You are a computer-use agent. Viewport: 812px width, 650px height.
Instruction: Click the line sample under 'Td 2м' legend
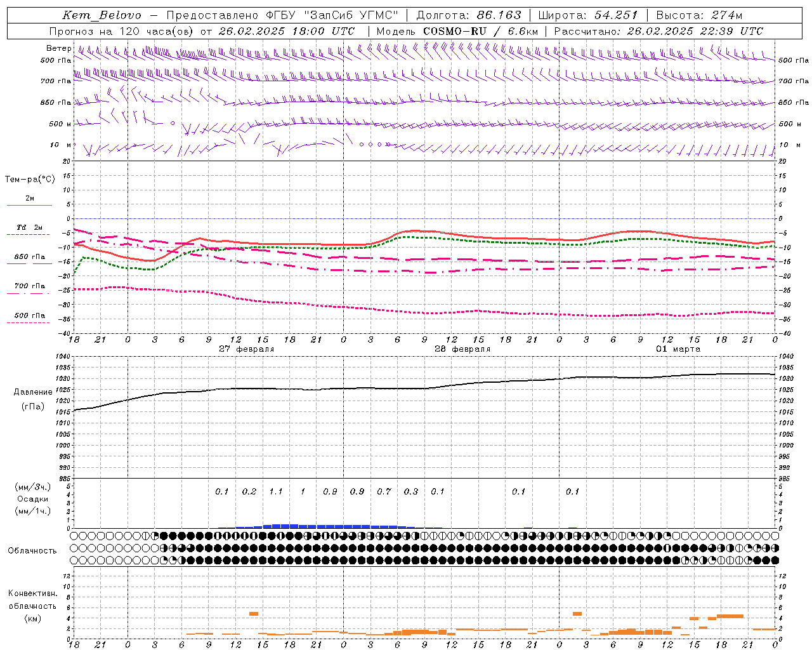point(29,235)
